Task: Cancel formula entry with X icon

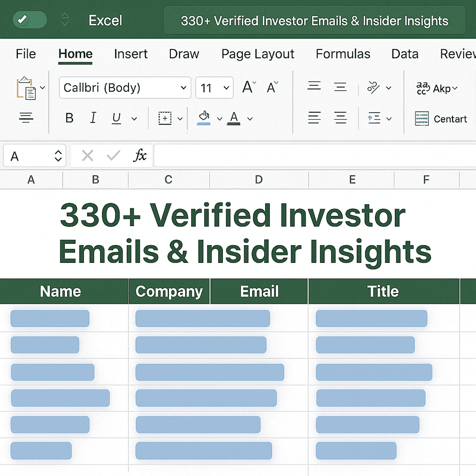Action: [88, 155]
